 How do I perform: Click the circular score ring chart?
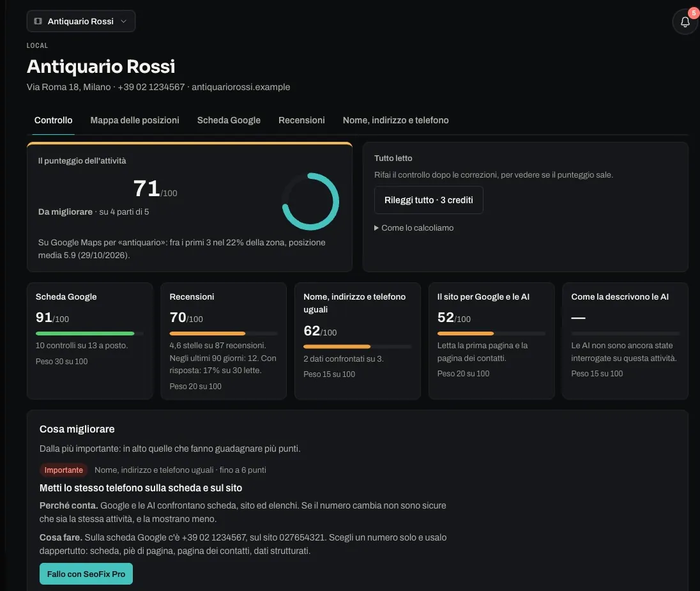tap(310, 201)
